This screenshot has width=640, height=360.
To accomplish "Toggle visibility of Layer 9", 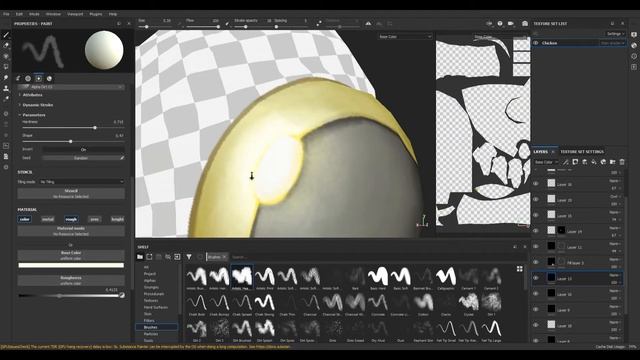I will click(x=536, y=310).
